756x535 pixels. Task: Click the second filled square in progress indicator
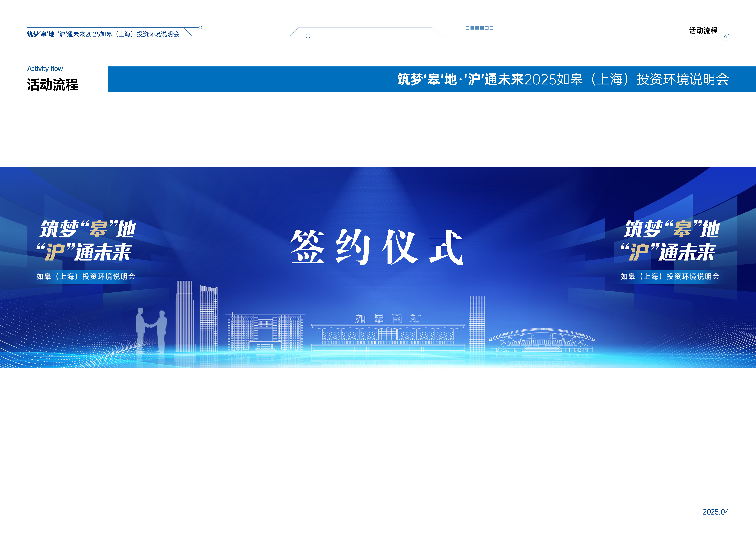(x=477, y=28)
